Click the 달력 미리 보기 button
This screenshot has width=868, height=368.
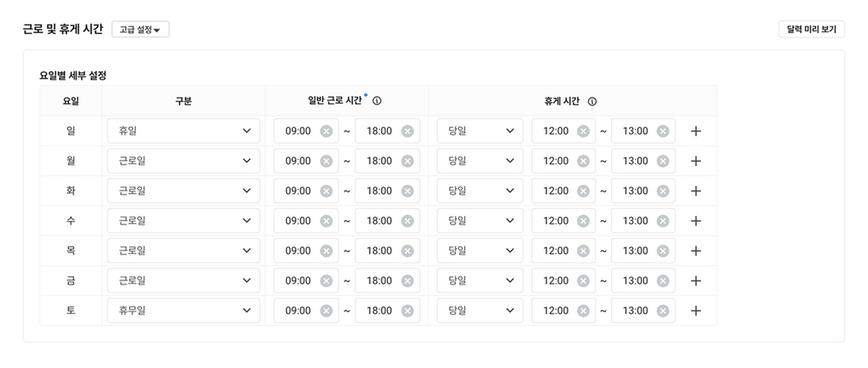pyautogui.click(x=811, y=29)
